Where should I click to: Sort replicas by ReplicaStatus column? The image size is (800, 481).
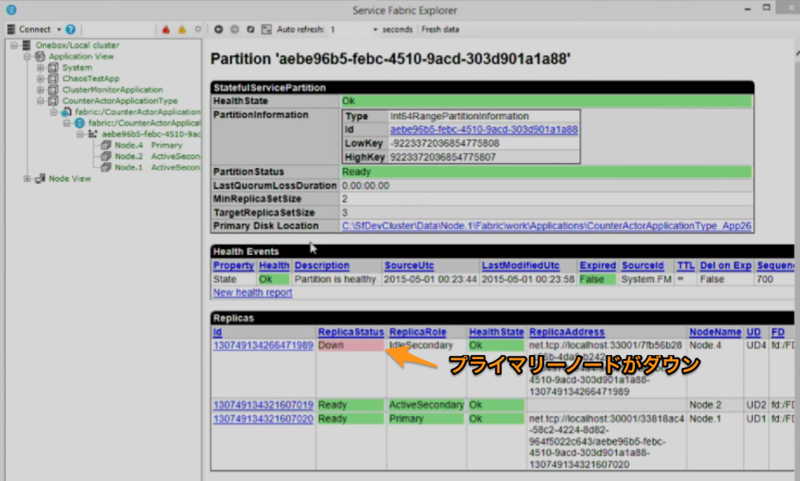point(351,332)
